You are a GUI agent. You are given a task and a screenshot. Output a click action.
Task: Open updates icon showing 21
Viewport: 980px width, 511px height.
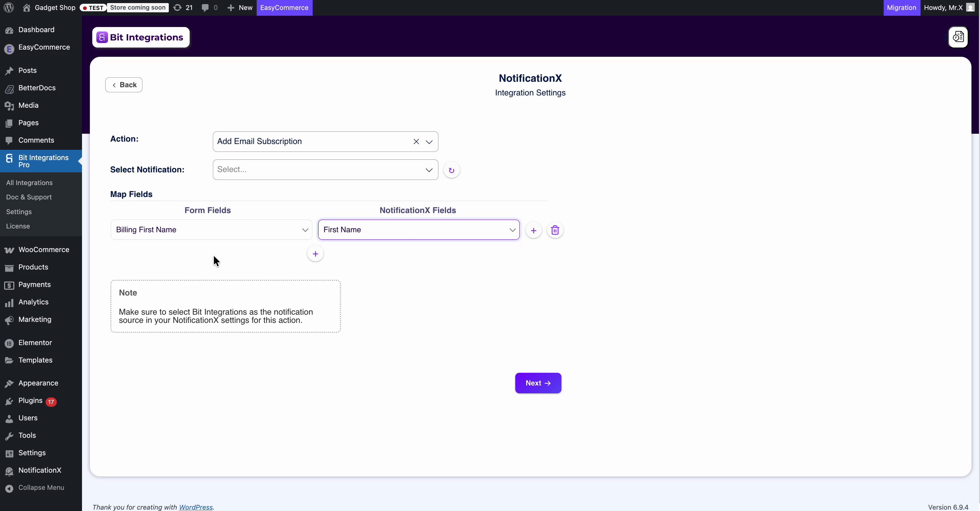click(182, 8)
